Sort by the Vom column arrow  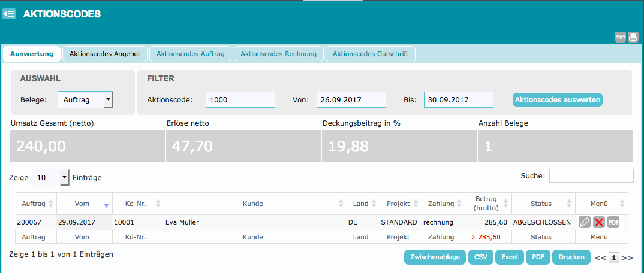click(x=106, y=204)
